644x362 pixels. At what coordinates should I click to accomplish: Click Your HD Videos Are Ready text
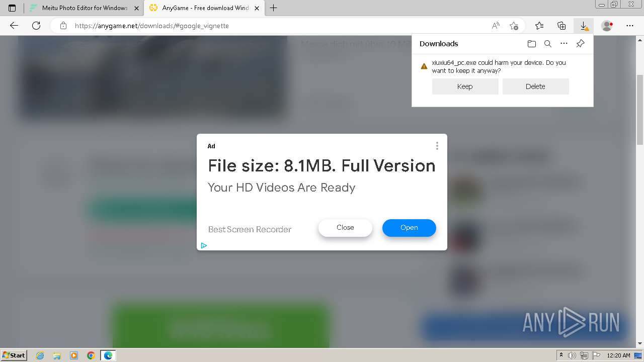pos(281,188)
